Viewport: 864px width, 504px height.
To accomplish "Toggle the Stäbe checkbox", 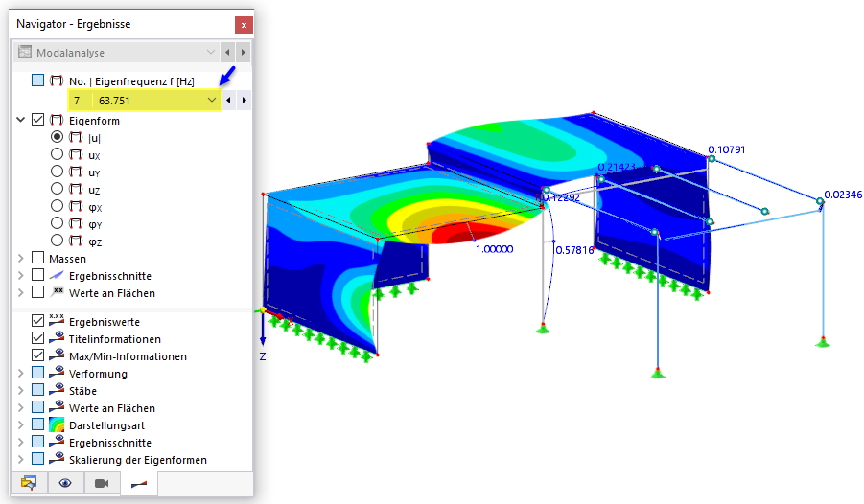I will pos(37,390).
